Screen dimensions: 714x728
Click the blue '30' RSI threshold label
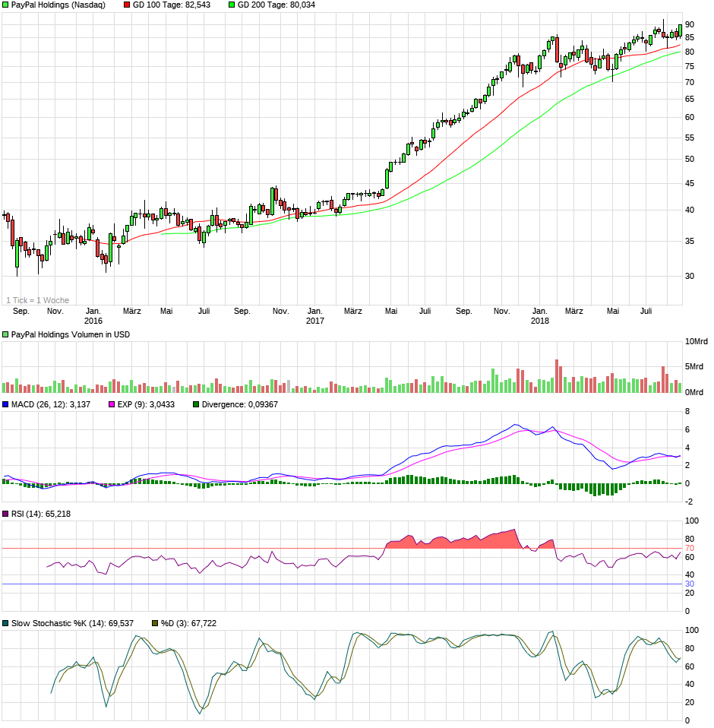[x=690, y=584]
